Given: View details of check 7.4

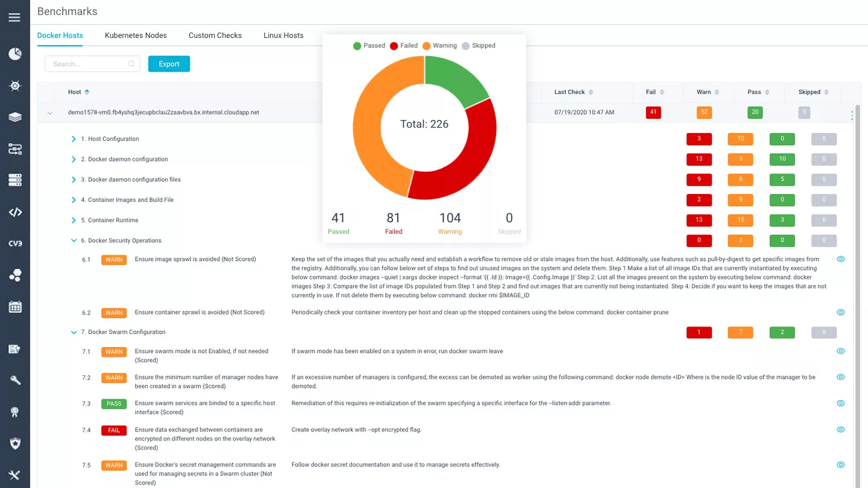Looking at the screenshot, I should (841, 430).
